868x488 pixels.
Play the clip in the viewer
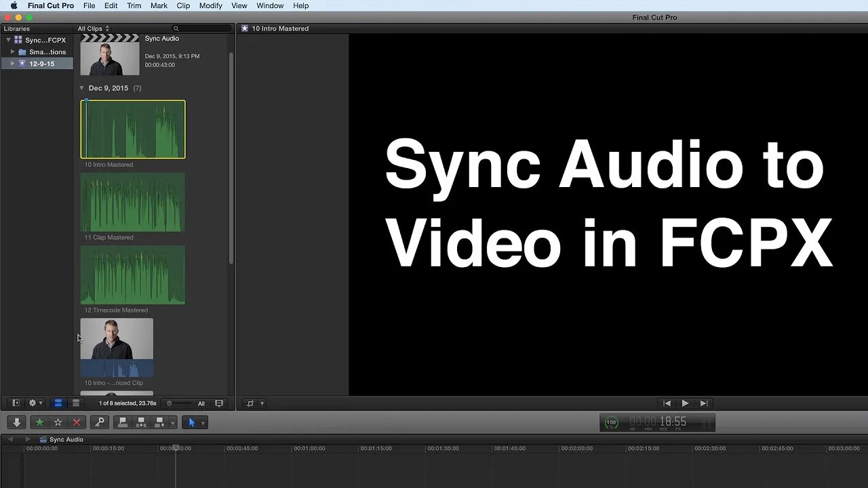(685, 403)
